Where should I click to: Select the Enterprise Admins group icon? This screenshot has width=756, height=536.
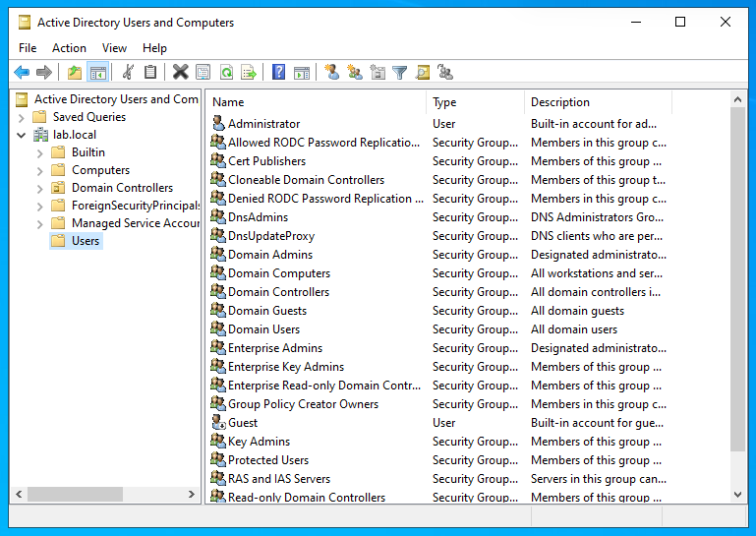tap(218, 347)
